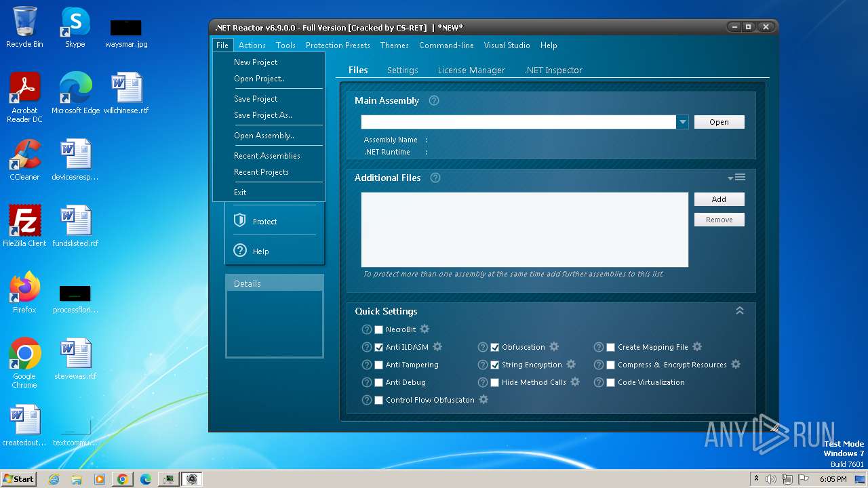The image size is (868, 488).
Task: Open Control Flow Obfuscation gear settings
Action: tap(484, 400)
